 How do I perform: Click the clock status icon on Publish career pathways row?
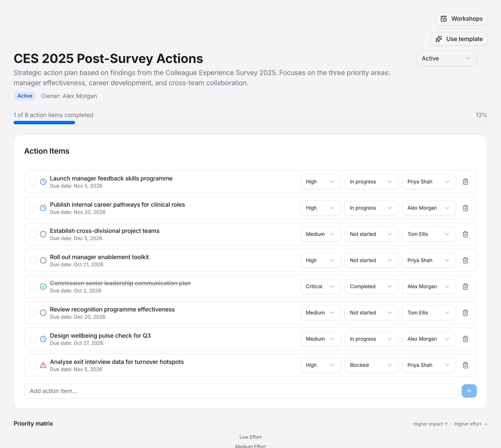[x=43, y=208]
